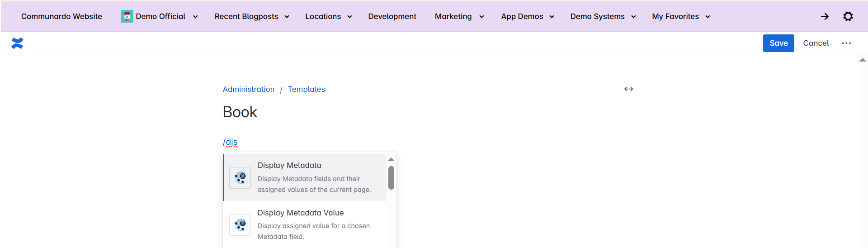Click the Display Metadata macro icon

pos(240,177)
